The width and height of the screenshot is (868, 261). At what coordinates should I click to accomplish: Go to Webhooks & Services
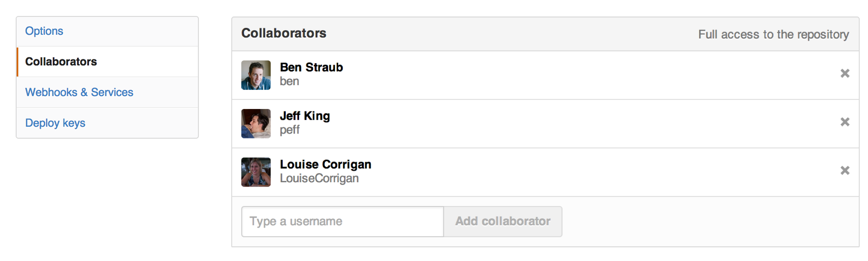coord(79,92)
